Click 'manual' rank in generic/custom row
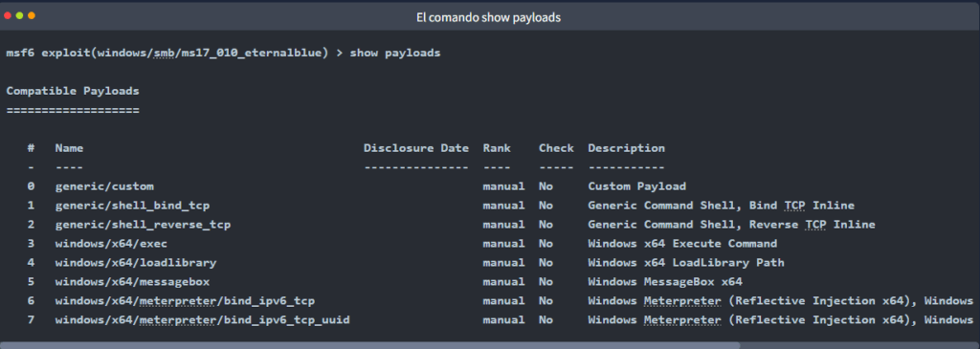Screen dimensions: 980x349 (x=503, y=186)
